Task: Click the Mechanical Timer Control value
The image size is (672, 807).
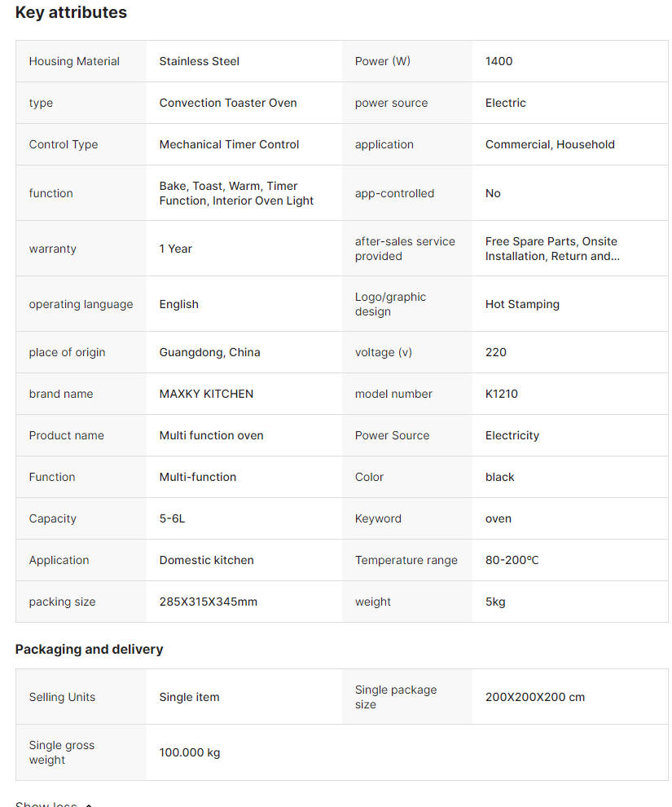Action: coord(229,144)
